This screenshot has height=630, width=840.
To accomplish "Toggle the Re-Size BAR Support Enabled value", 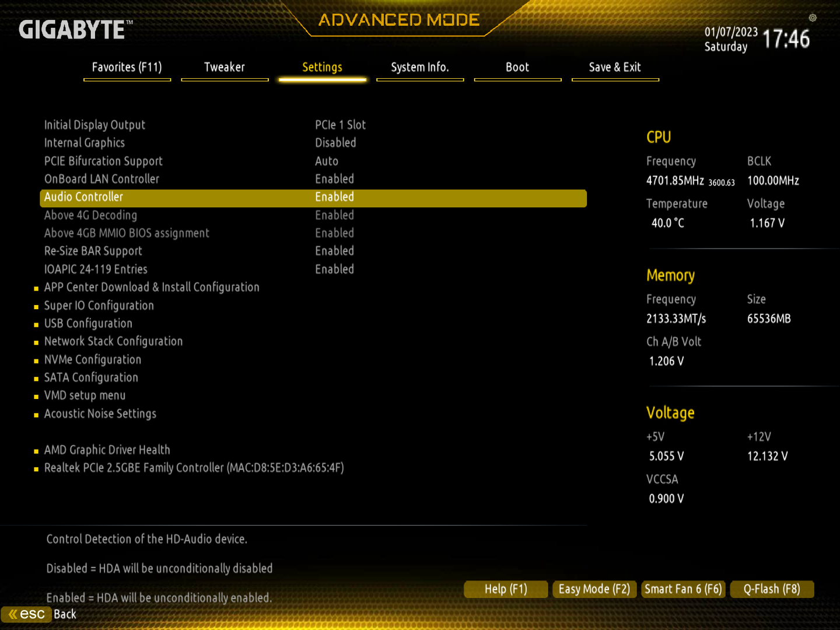I will 335,251.
